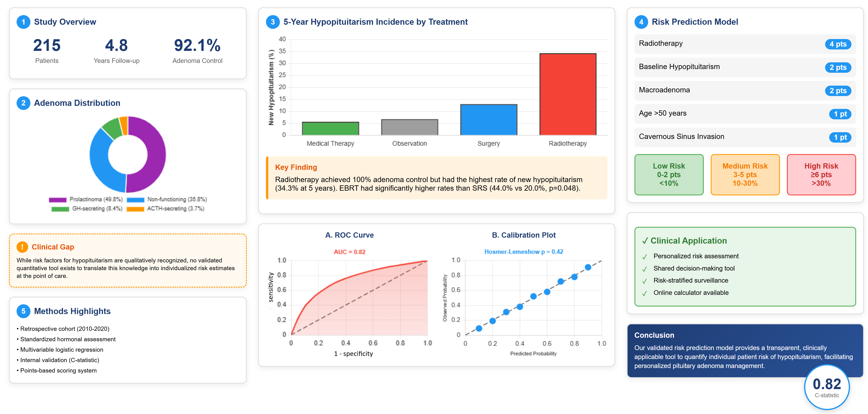Screen dimensions: 868x414
Task: Click the checkmark beside Clinical Application heading
Action: [645, 241]
